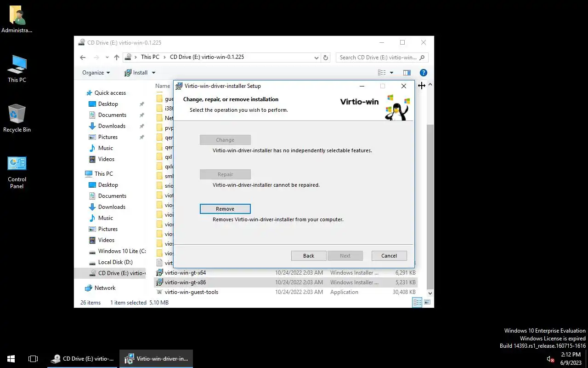Click Cancel in Virtio-win Setup dialog
The height and width of the screenshot is (368, 588).
[389, 256]
